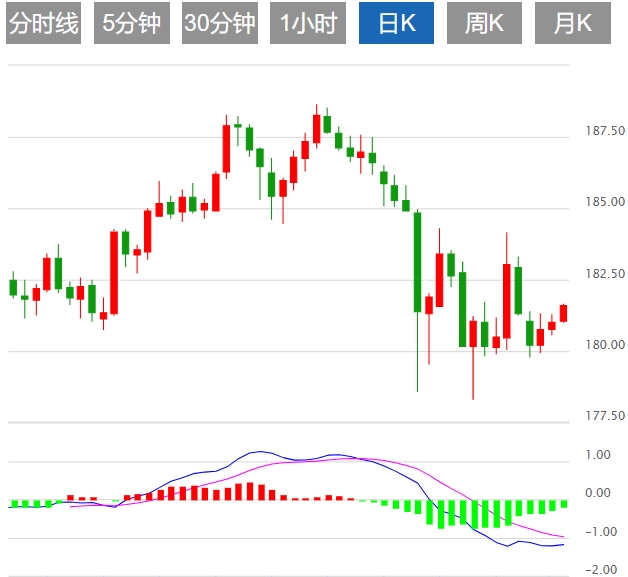Click the 187.50 price axis label
628x577 pixels.
coord(605,131)
